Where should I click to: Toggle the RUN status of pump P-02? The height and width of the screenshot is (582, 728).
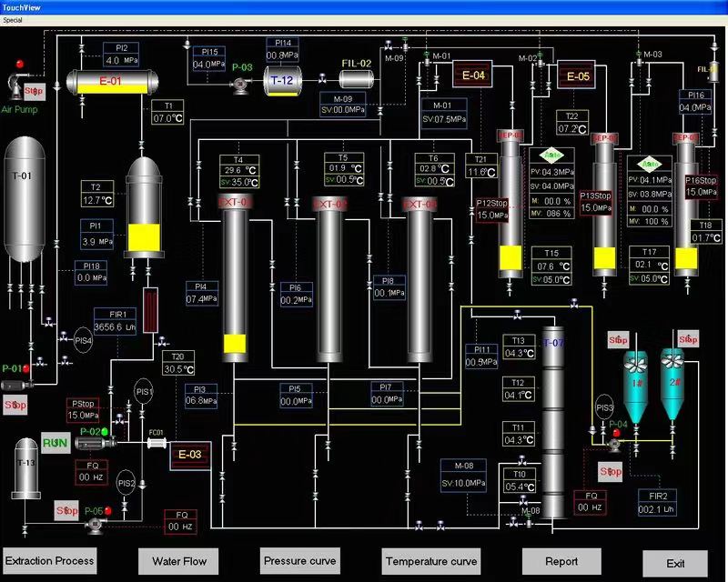[x=56, y=443]
